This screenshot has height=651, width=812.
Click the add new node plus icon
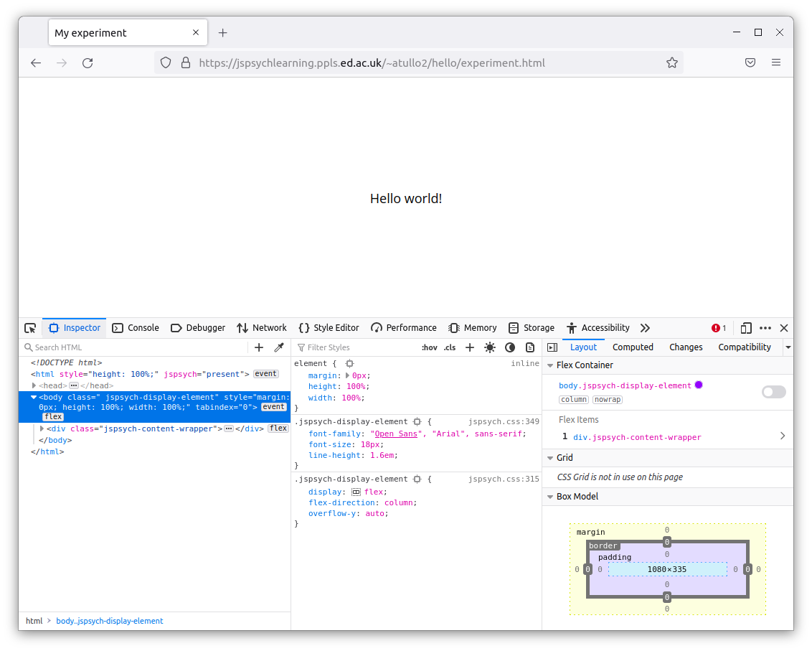[x=259, y=347]
